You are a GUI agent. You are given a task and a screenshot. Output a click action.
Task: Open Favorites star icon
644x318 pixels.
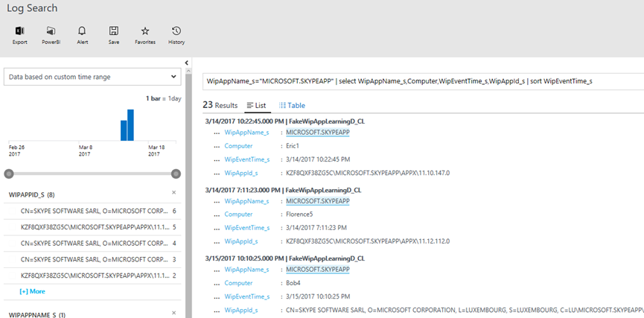click(145, 31)
